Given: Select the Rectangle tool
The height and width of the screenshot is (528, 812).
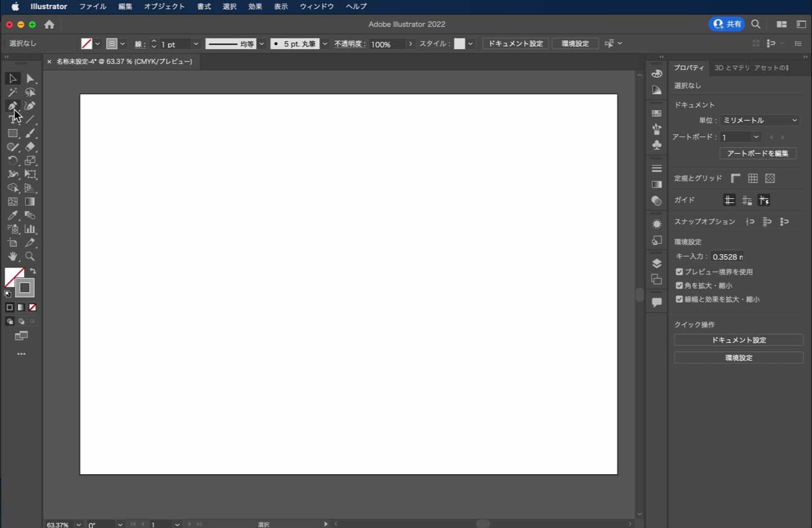Looking at the screenshot, I should click(x=13, y=133).
